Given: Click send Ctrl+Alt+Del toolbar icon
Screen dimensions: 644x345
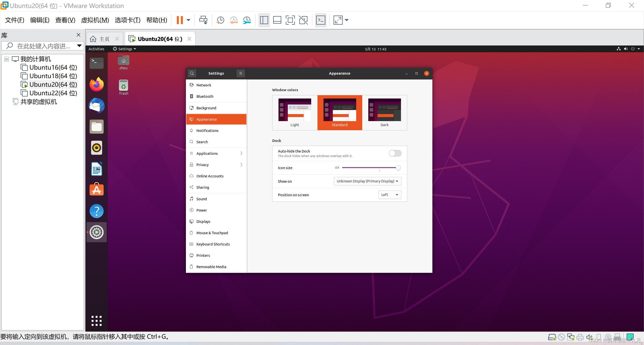Looking at the screenshot, I should 203,20.
